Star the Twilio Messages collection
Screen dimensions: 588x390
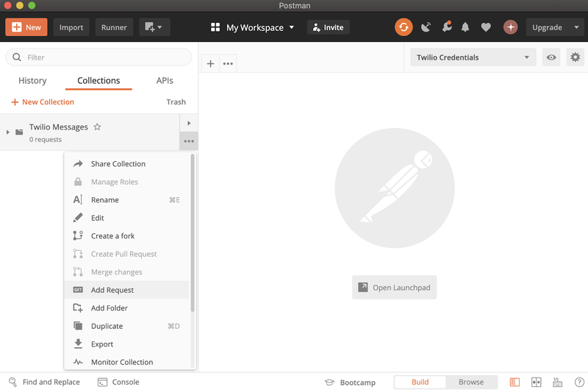pyautogui.click(x=97, y=127)
